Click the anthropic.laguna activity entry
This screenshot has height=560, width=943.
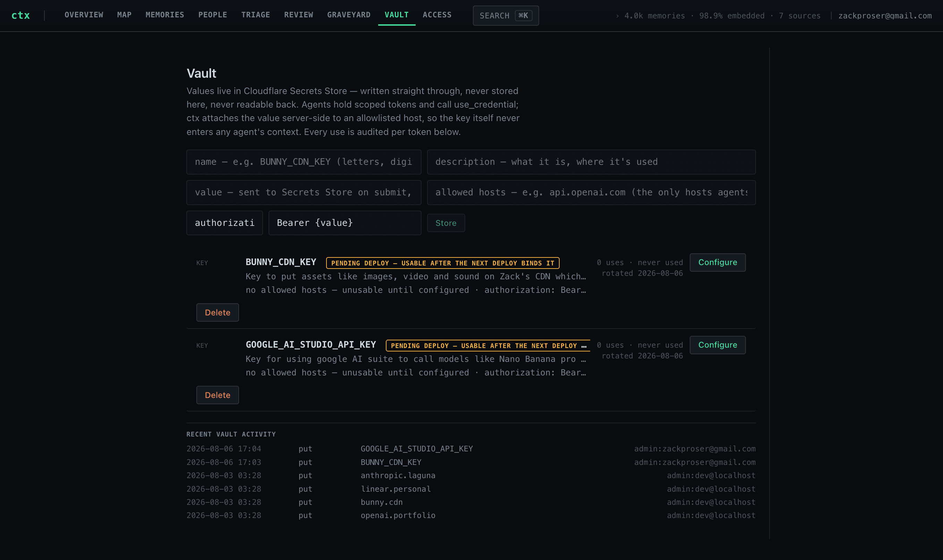(471, 475)
